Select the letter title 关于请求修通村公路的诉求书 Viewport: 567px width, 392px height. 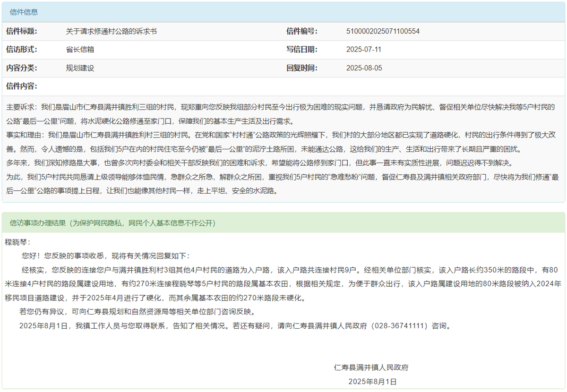(x=111, y=32)
